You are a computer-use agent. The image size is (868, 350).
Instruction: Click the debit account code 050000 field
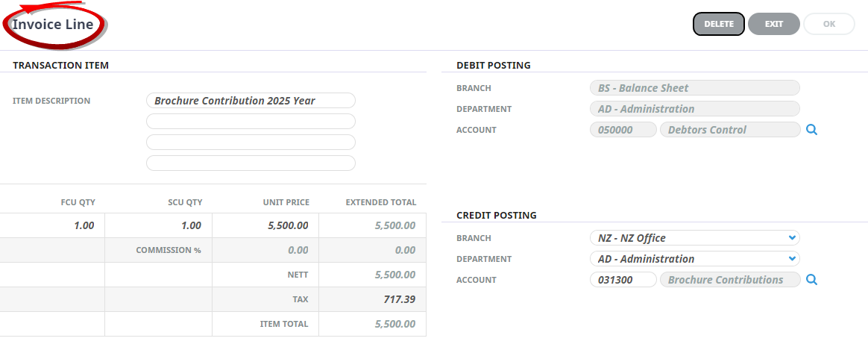click(623, 130)
